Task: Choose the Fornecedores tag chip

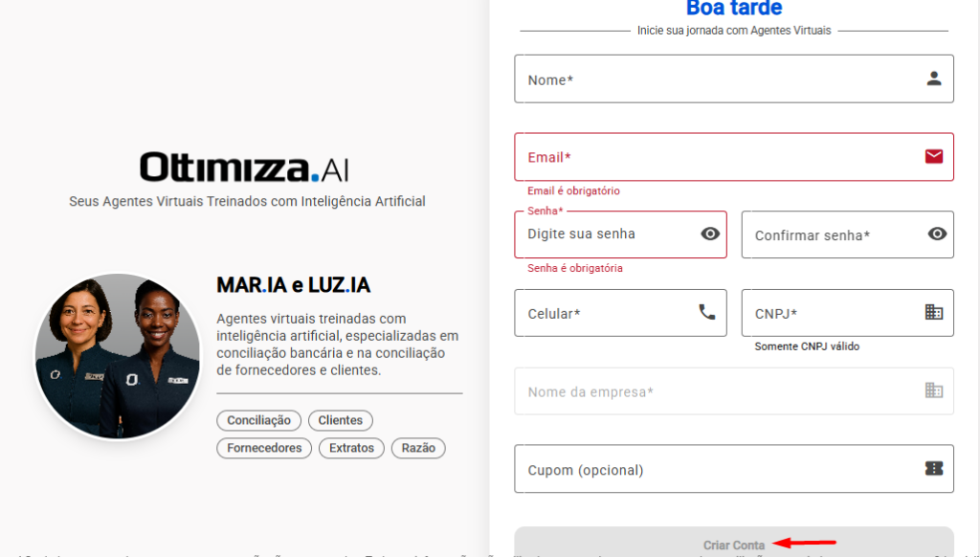Action: [264, 448]
